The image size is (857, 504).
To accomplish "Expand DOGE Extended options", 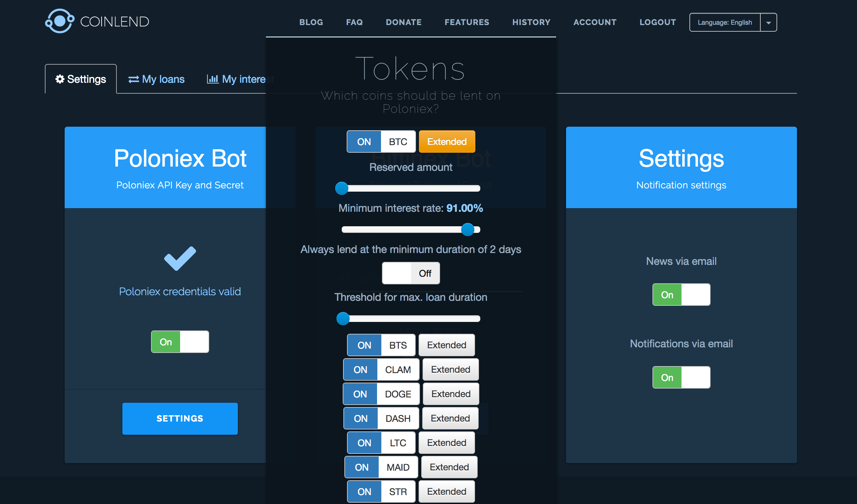I will click(x=451, y=394).
